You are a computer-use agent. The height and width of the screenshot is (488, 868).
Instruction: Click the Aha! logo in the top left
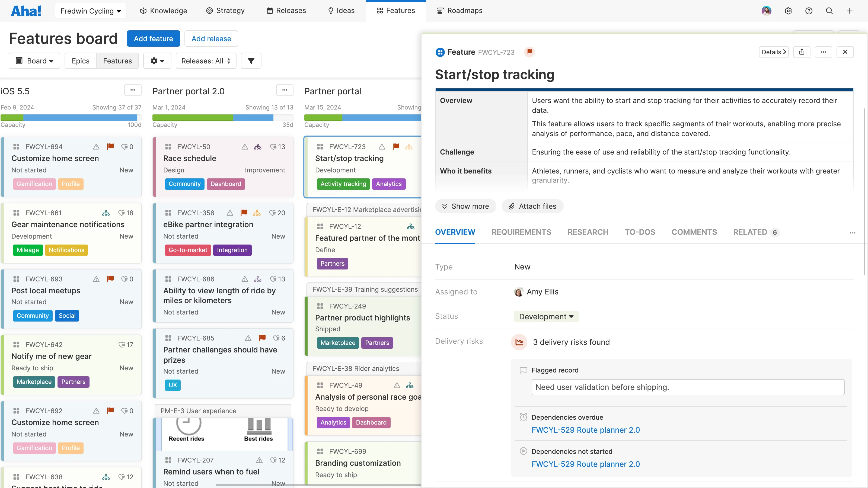click(26, 11)
